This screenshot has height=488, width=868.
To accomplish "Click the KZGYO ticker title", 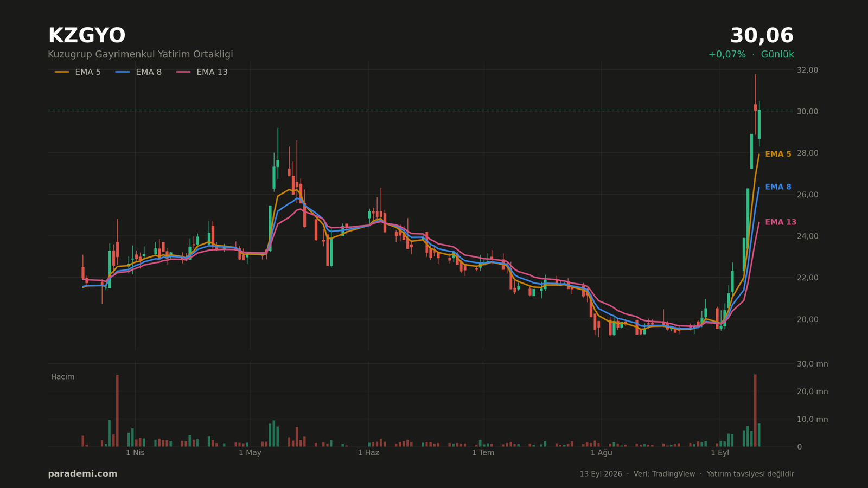I will [x=87, y=36].
